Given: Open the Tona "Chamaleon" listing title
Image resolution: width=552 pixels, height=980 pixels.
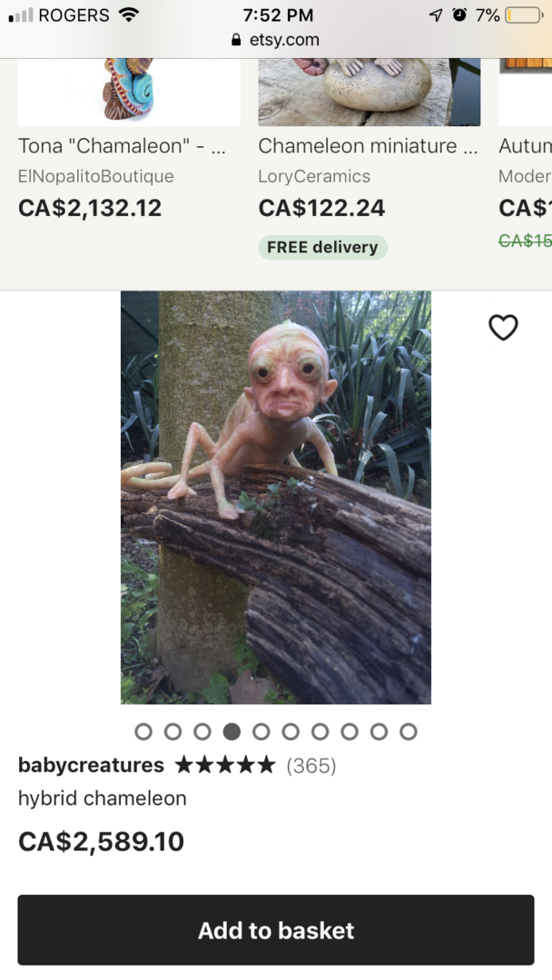Looking at the screenshot, I should pos(123,146).
